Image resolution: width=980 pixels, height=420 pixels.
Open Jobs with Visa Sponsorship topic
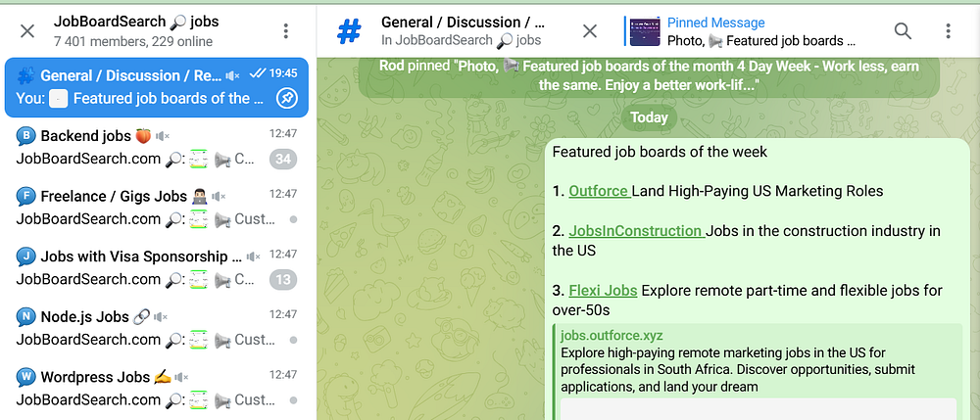click(156, 267)
